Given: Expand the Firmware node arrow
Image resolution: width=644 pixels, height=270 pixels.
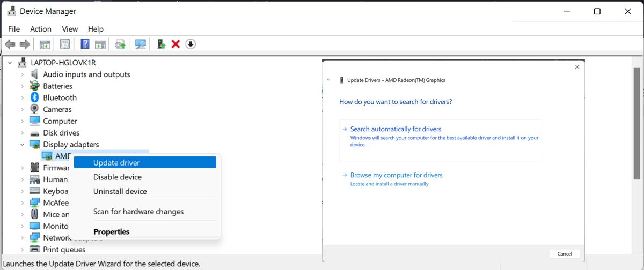Looking at the screenshot, I should point(22,168).
